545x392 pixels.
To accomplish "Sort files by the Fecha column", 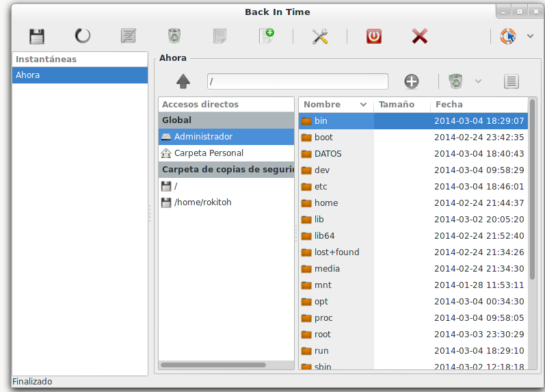I will pos(479,105).
